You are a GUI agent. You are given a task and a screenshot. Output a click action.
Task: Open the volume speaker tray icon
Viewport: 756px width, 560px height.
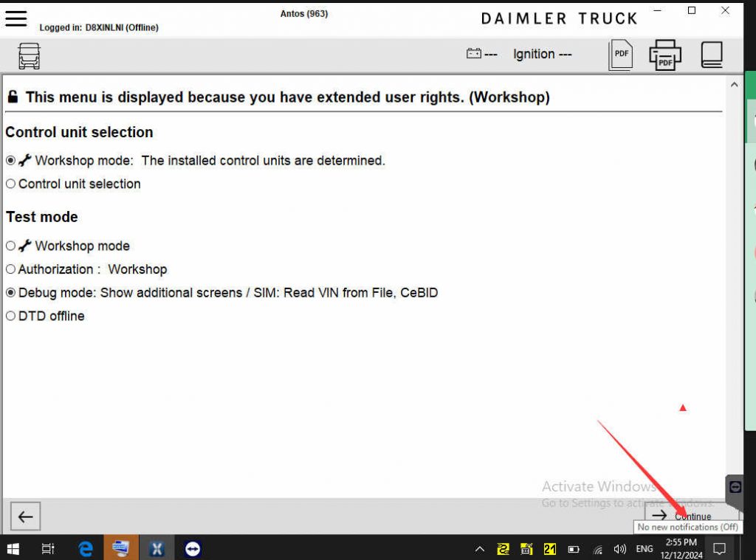(620, 549)
